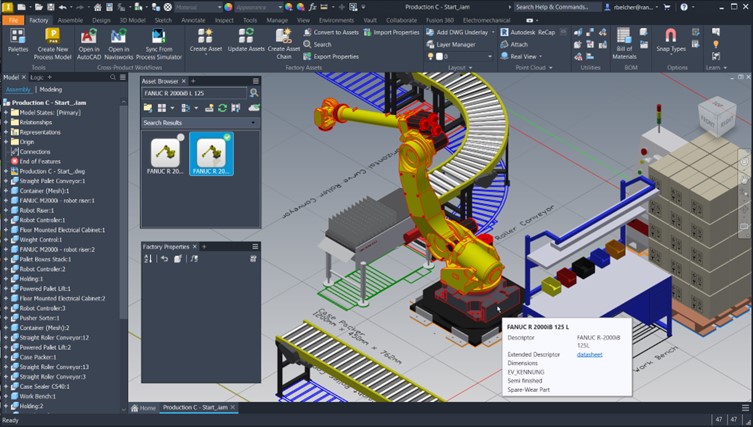Image resolution: width=753 pixels, height=427 pixels.
Task: Open Add DWG Underlay dropdown arrow
Action: (493, 32)
